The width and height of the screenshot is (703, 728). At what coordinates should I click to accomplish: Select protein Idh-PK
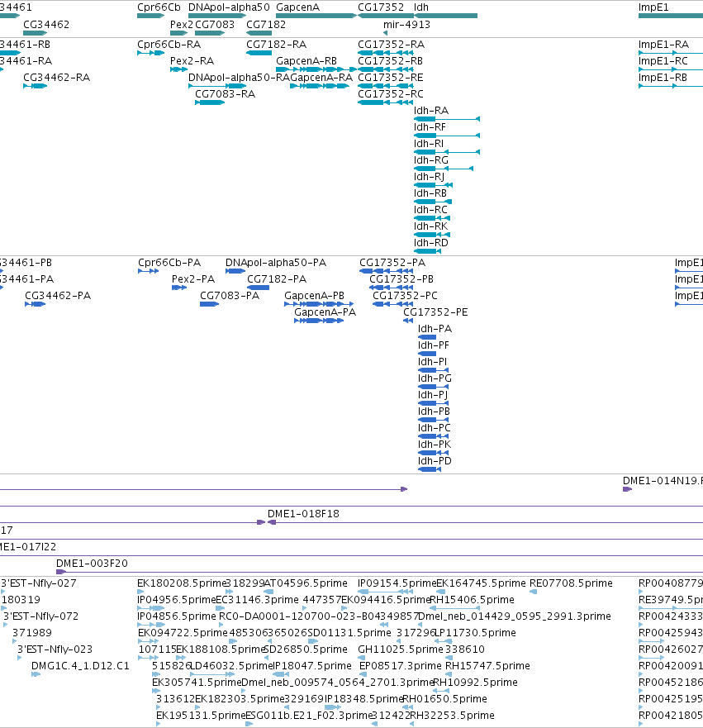click(435, 445)
